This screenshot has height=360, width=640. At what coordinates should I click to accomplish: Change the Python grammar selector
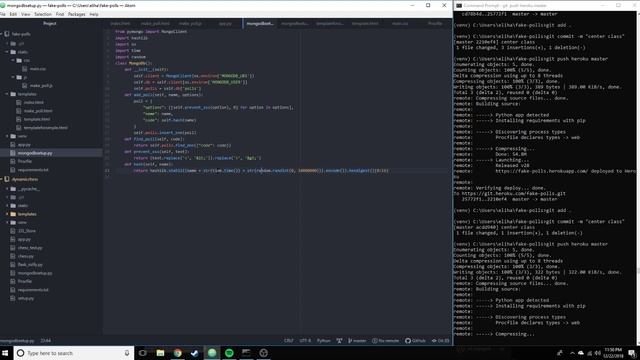(x=324, y=340)
